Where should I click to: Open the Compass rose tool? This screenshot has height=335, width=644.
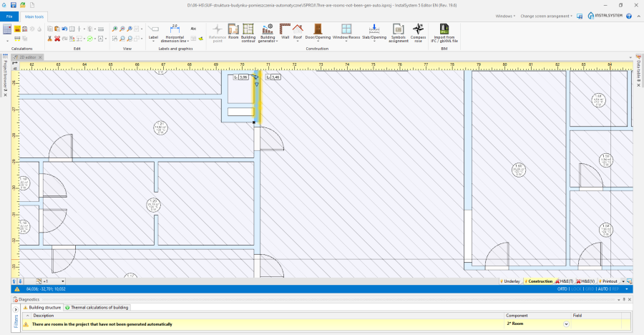[418, 33]
